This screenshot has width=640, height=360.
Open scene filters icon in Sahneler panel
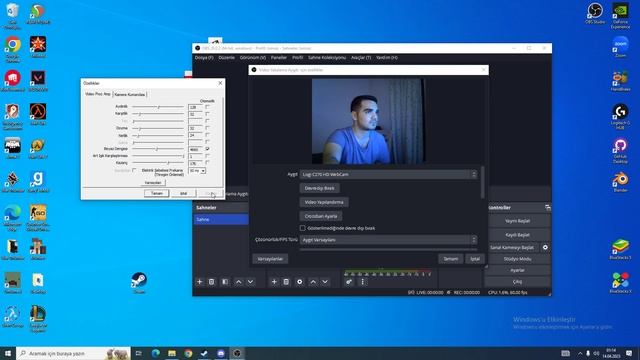225,282
